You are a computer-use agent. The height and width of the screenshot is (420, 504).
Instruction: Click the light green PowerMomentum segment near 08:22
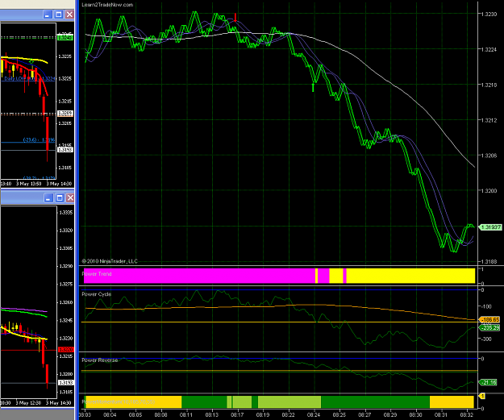click(289, 402)
